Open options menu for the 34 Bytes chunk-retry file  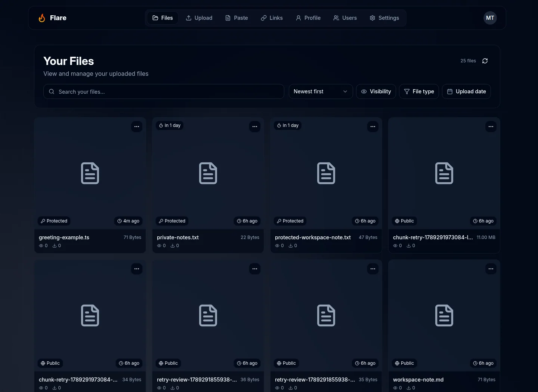[x=137, y=269]
